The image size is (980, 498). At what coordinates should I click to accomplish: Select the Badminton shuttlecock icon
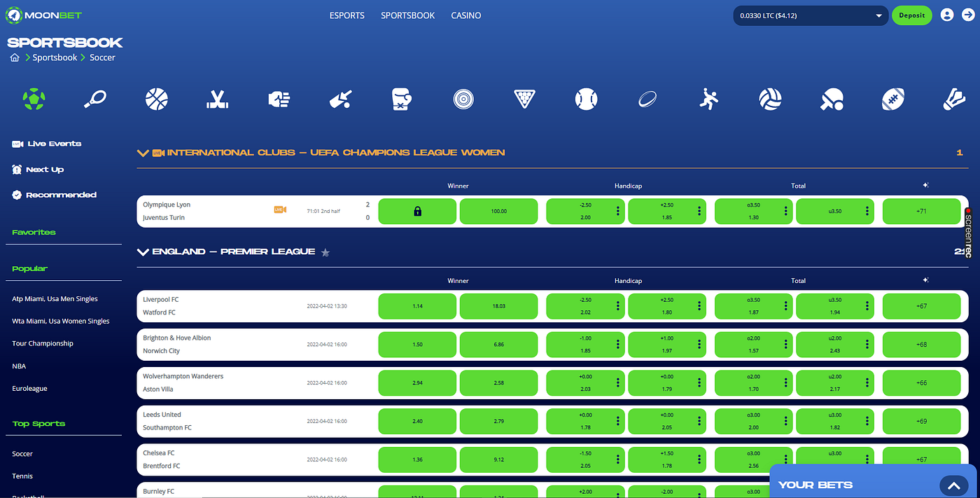pyautogui.click(x=955, y=99)
